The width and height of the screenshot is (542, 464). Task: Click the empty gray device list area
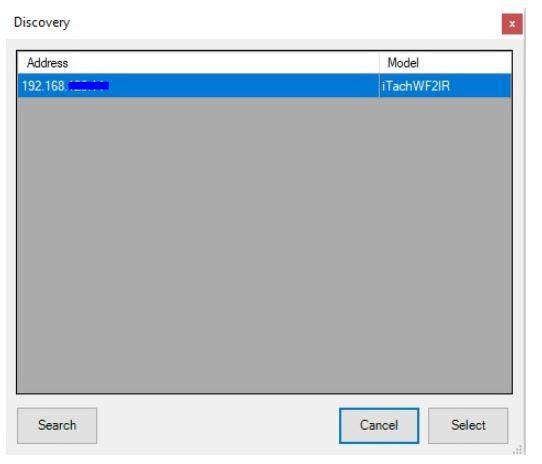264,245
